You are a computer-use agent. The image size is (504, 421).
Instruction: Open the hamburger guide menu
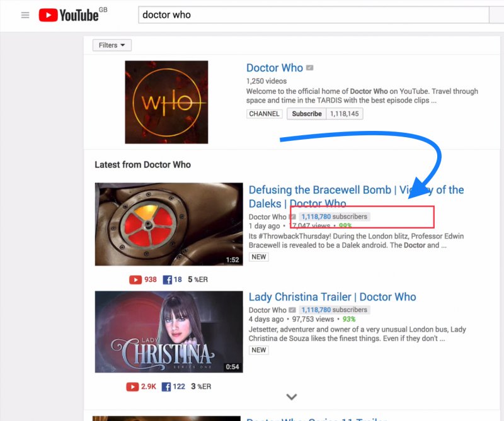[x=25, y=15]
